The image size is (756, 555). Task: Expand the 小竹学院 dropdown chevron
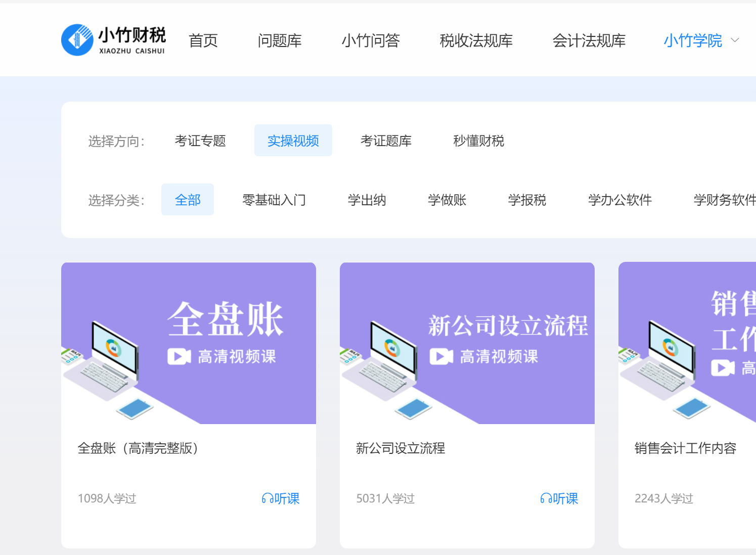(x=735, y=40)
